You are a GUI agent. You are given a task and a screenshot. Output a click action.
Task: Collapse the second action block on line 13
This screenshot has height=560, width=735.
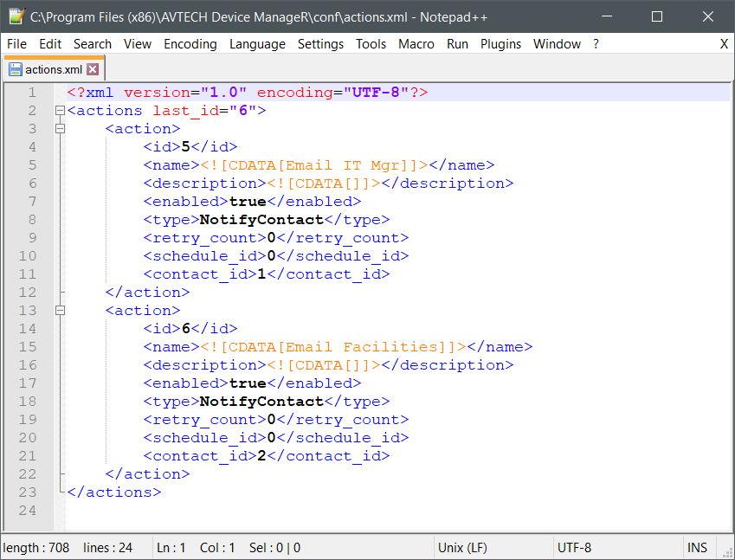coord(60,311)
